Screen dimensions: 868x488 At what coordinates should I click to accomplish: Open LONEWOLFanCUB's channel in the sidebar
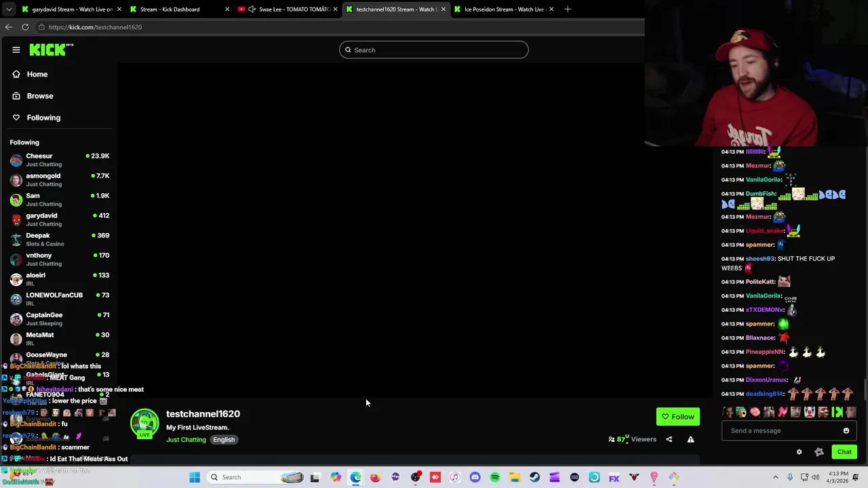tap(60, 299)
